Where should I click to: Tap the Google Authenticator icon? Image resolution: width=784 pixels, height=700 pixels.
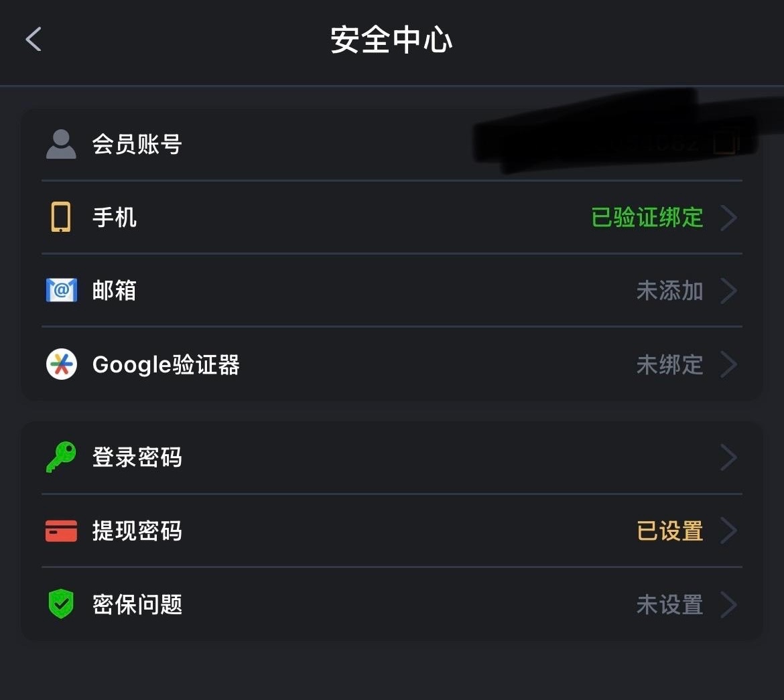pyautogui.click(x=61, y=364)
